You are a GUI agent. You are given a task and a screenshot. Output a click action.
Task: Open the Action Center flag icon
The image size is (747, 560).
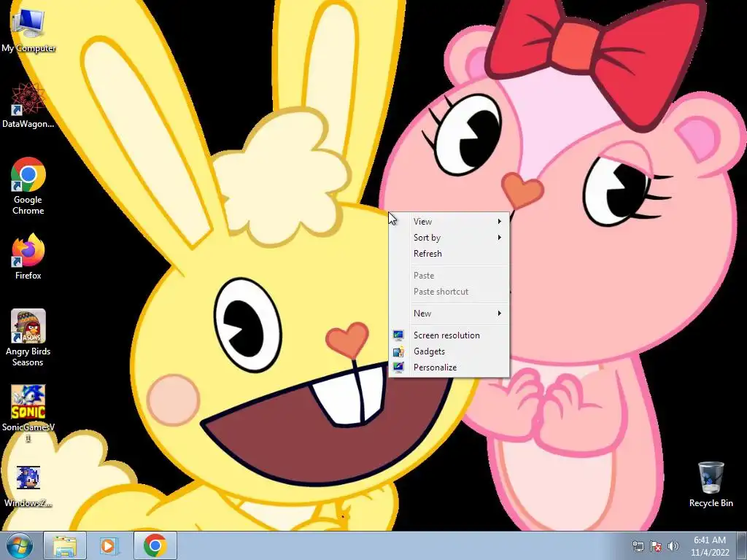656,546
